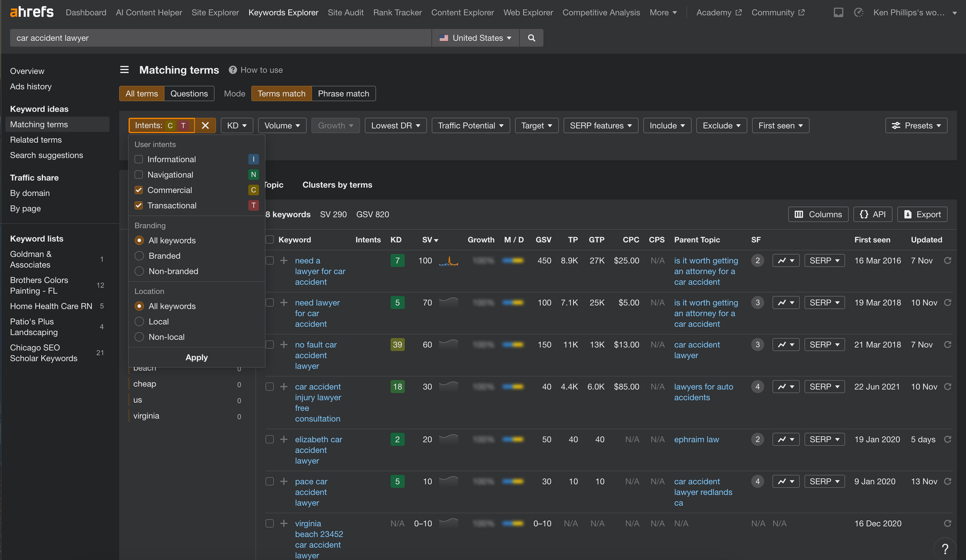Add 'elizabeth car accident lawyer' with plus icon
Viewport: 966px width, 560px height.
(x=284, y=439)
